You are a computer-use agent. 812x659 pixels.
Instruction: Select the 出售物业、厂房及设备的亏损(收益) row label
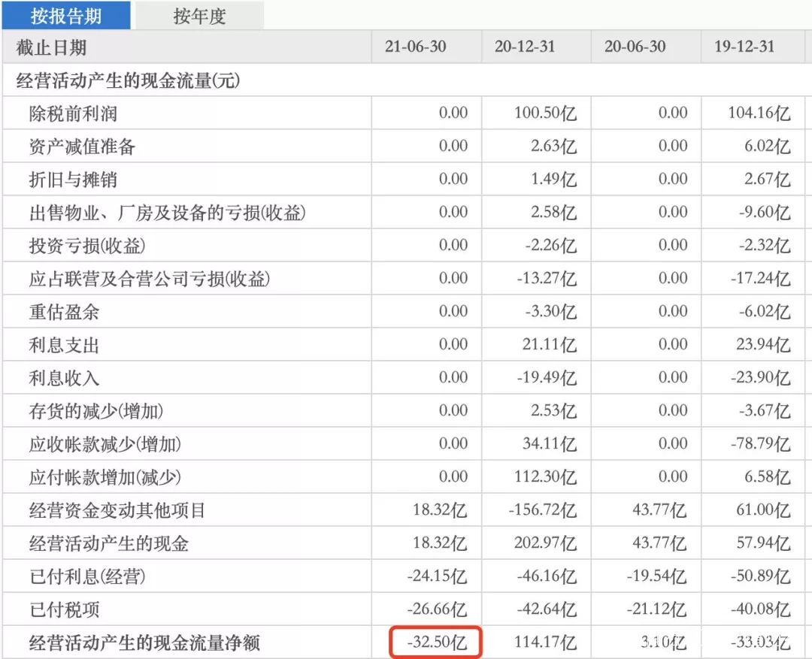[167, 213]
